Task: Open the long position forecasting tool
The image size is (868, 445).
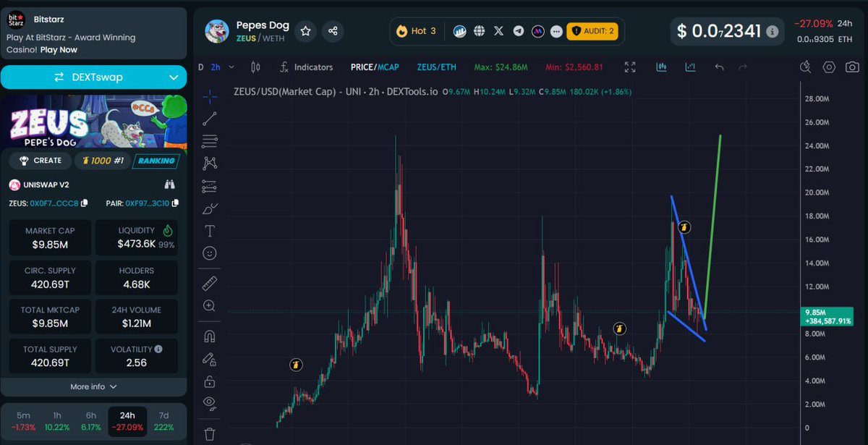Action: [x=210, y=186]
